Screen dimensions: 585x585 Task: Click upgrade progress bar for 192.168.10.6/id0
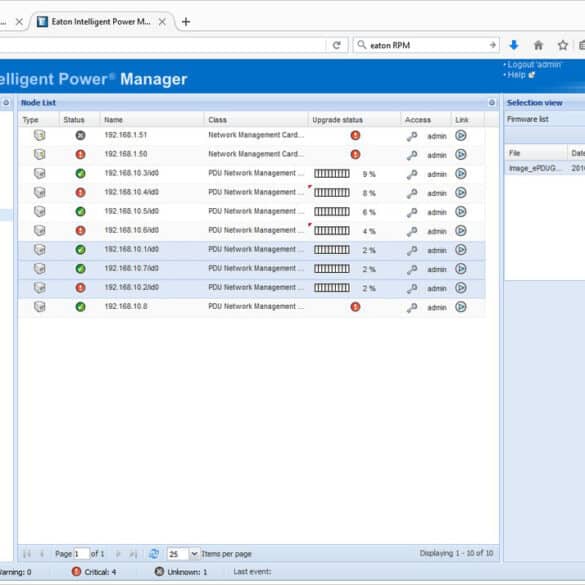click(332, 231)
